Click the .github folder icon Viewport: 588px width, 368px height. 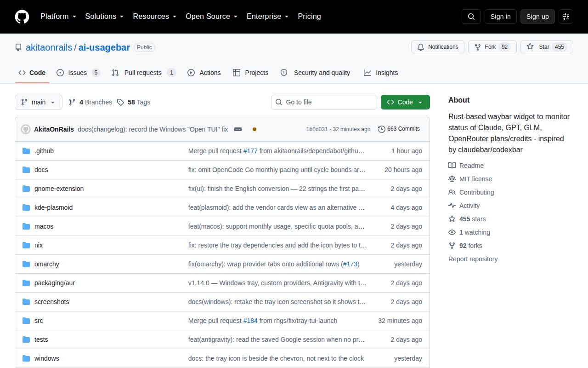(x=26, y=151)
